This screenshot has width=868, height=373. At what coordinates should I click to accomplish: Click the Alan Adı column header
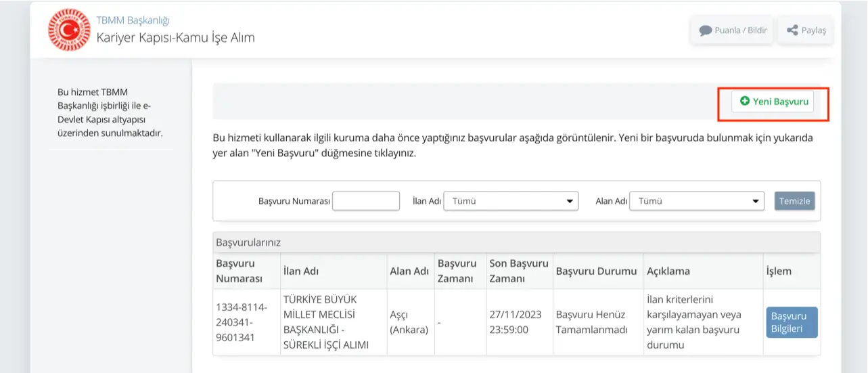(x=409, y=271)
